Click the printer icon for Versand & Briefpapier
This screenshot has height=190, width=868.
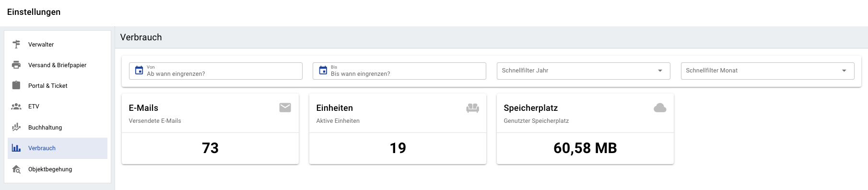coord(16,65)
